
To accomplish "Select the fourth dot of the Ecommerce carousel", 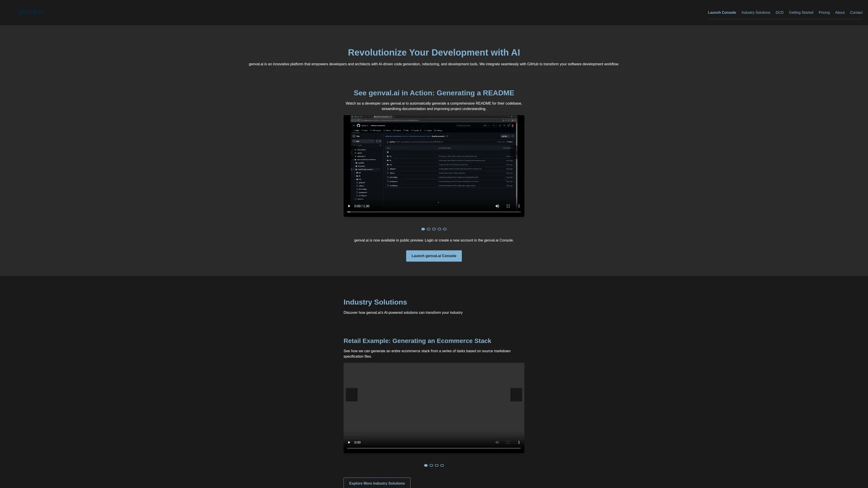I will tap(442, 465).
